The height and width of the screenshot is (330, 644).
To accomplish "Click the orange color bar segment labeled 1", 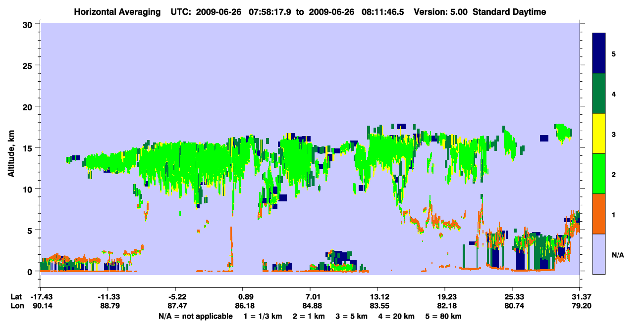I will pyautogui.click(x=599, y=214).
